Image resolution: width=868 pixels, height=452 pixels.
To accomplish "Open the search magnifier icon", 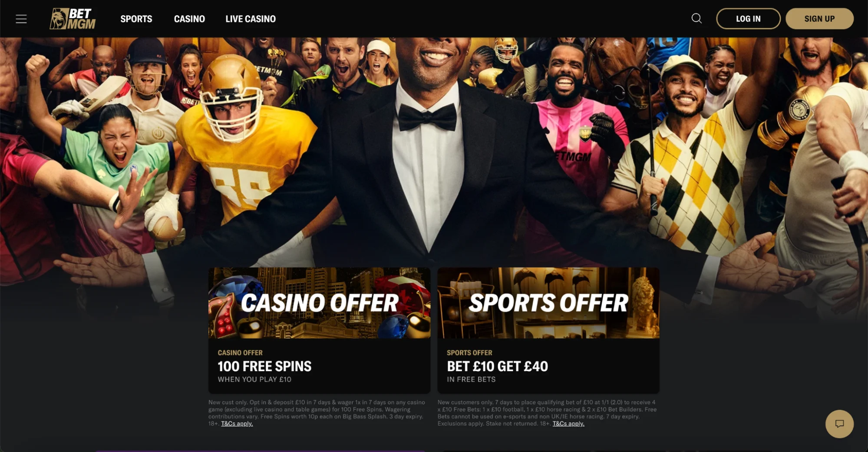I will click(696, 18).
